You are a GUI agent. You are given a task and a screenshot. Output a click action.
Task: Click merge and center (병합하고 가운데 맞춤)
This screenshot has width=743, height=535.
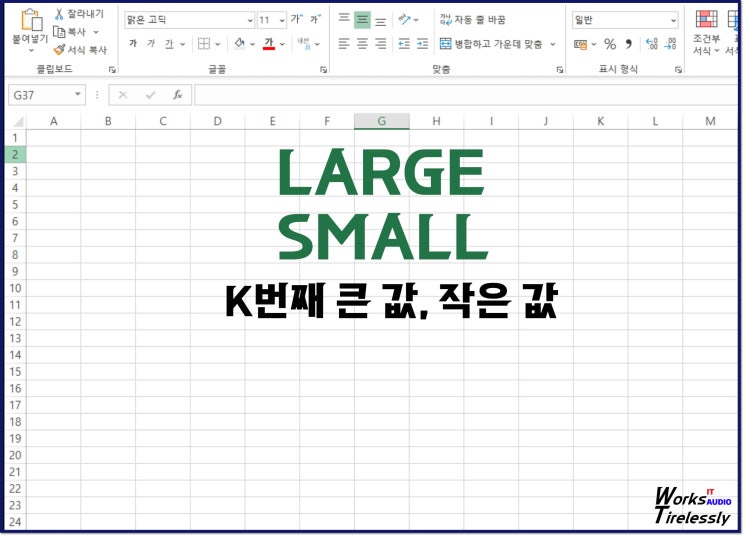point(491,44)
